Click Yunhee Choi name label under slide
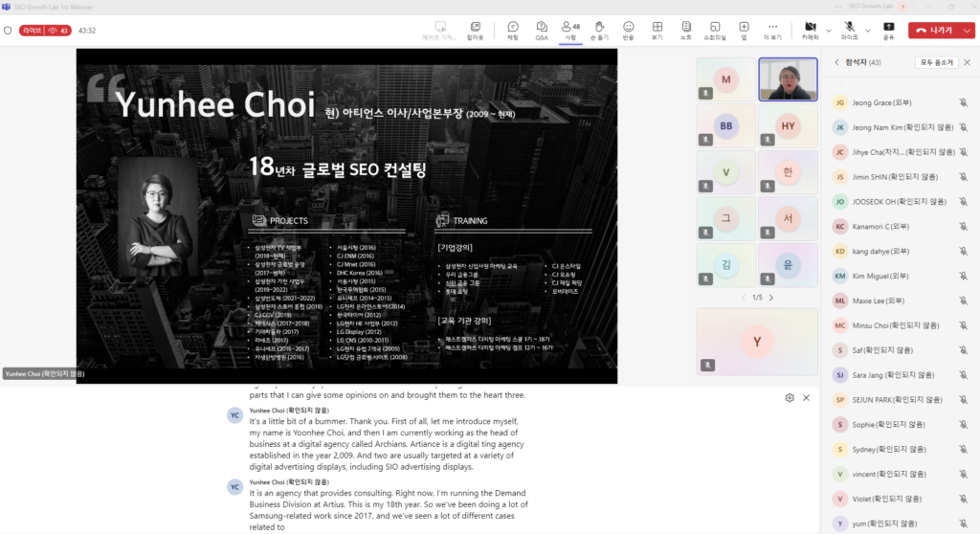980x534 pixels. (44, 373)
